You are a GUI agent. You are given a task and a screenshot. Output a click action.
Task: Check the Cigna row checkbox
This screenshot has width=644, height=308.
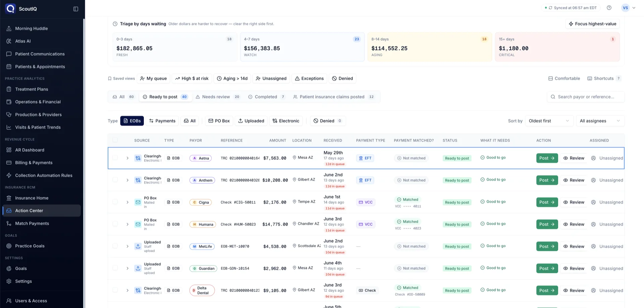click(115, 202)
